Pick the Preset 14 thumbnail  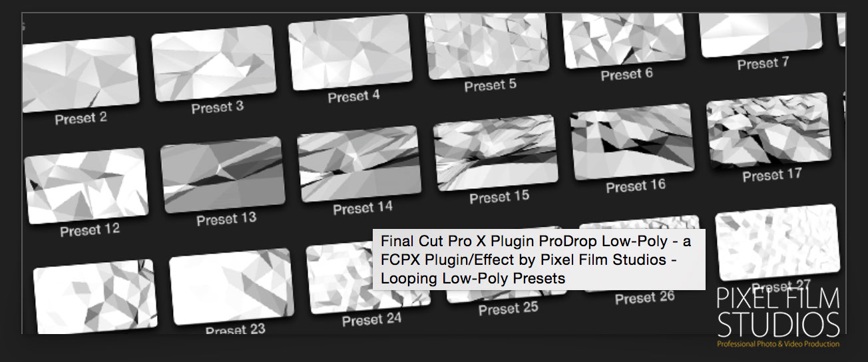[359, 164]
